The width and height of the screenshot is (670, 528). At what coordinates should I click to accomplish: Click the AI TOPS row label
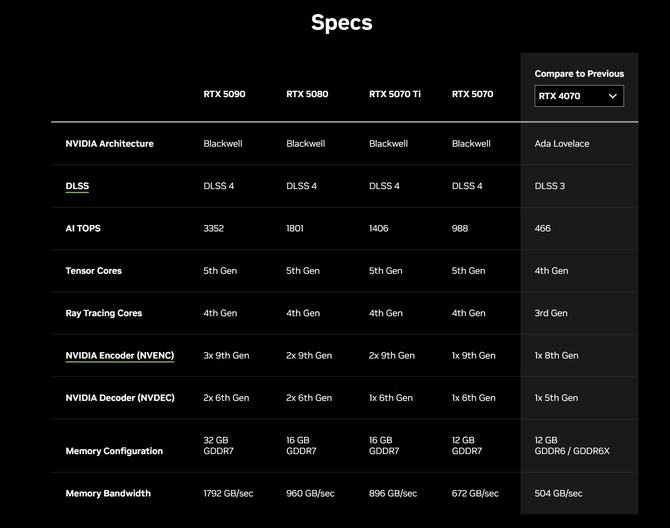pyautogui.click(x=83, y=229)
